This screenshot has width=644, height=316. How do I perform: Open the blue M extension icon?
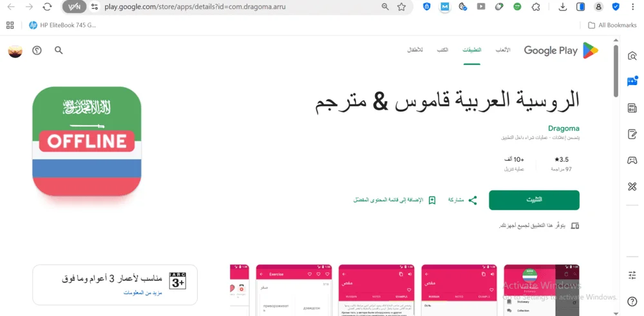tap(445, 6)
